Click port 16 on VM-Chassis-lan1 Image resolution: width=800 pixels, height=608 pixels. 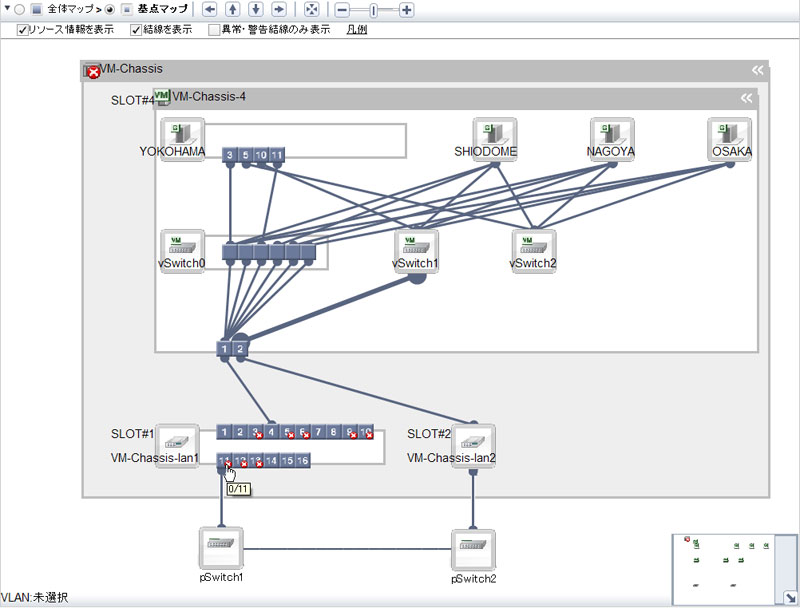tap(303, 460)
